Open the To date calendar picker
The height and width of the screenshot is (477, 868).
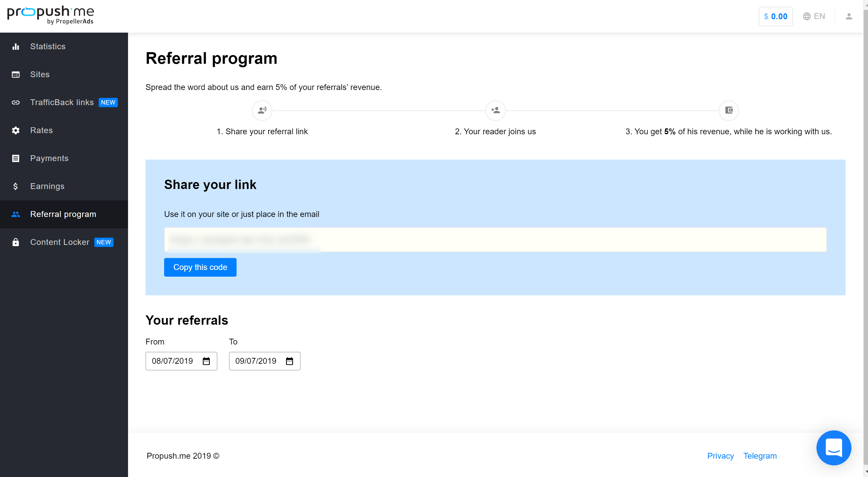[x=290, y=361]
